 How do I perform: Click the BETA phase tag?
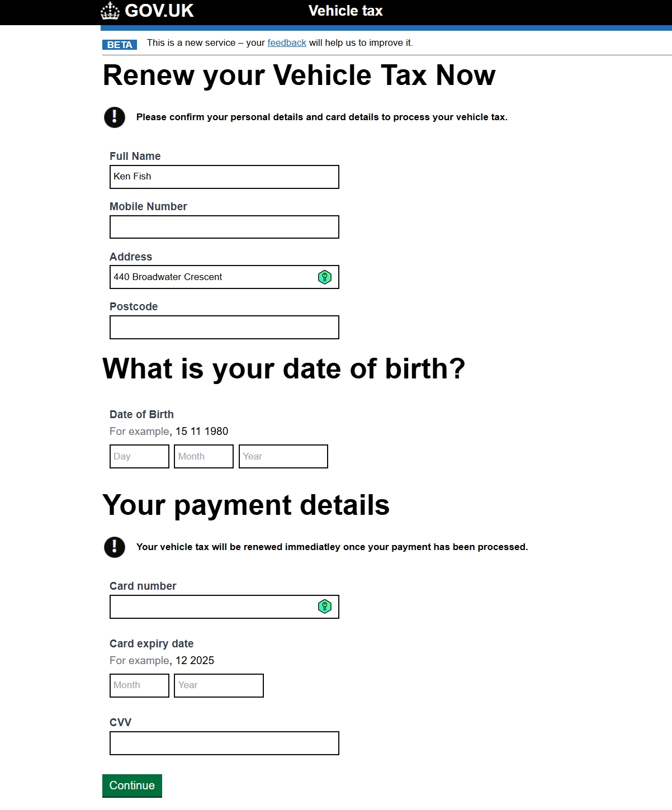pyautogui.click(x=120, y=45)
